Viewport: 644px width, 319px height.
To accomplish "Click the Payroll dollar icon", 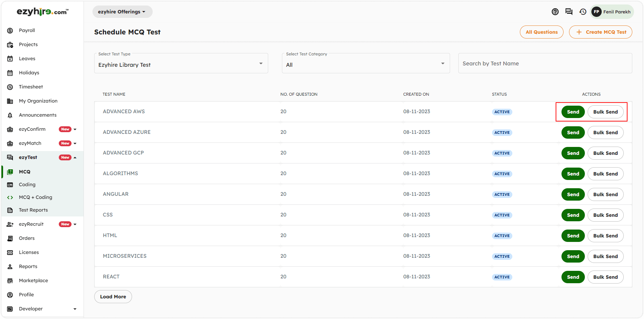I will tap(10, 31).
